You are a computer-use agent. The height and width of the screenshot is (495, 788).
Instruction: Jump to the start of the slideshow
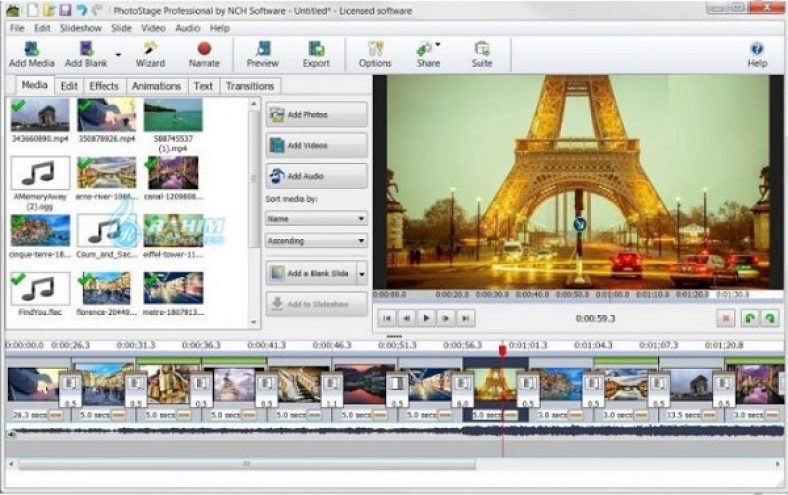point(387,317)
